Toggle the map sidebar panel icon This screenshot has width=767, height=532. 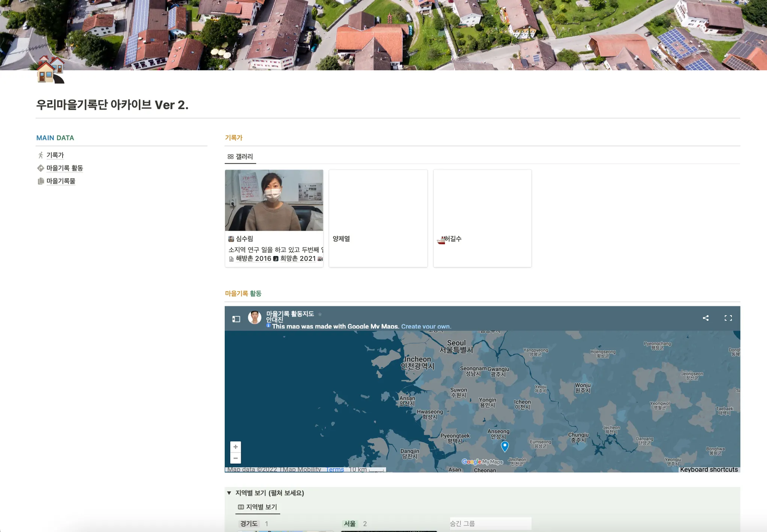pos(236,319)
